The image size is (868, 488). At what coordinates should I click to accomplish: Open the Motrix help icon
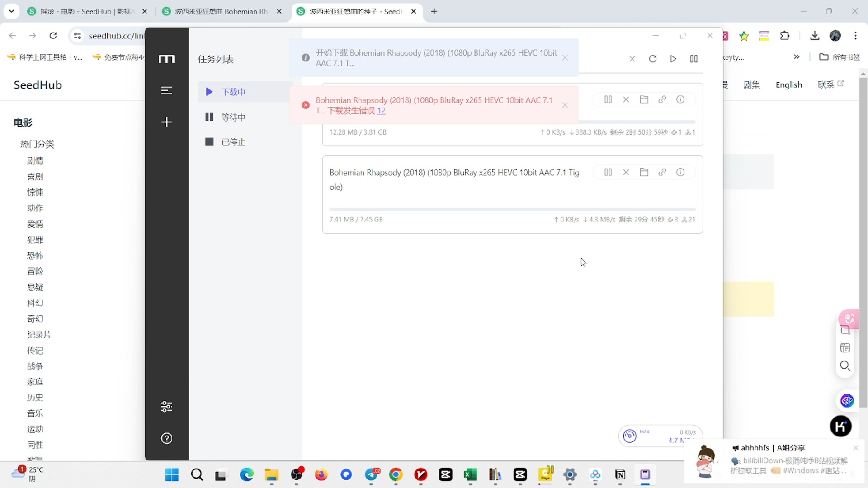coord(167,438)
